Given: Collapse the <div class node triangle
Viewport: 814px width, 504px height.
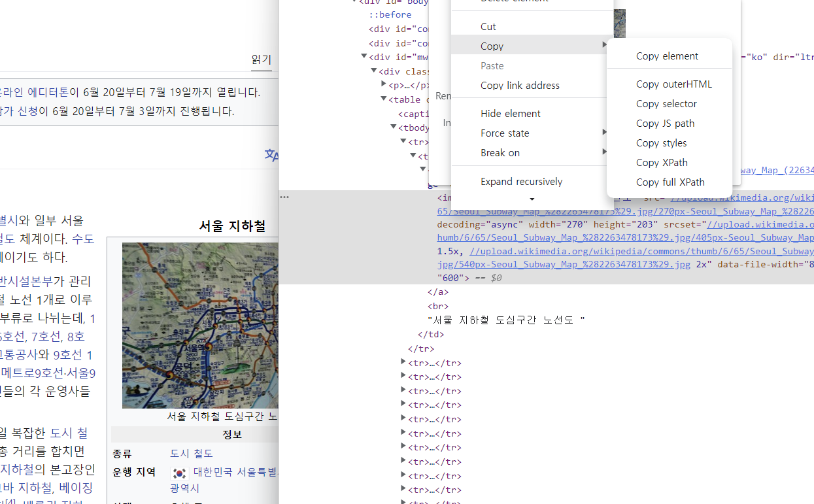Looking at the screenshot, I should click(x=374, y=71).
